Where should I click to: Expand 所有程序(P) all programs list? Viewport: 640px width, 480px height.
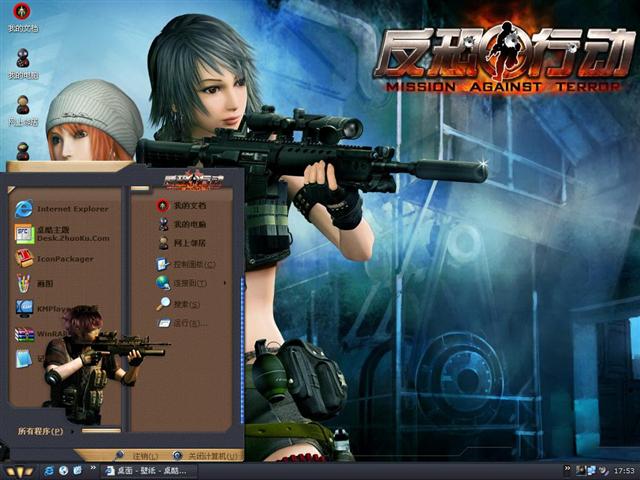click(44, 431)
